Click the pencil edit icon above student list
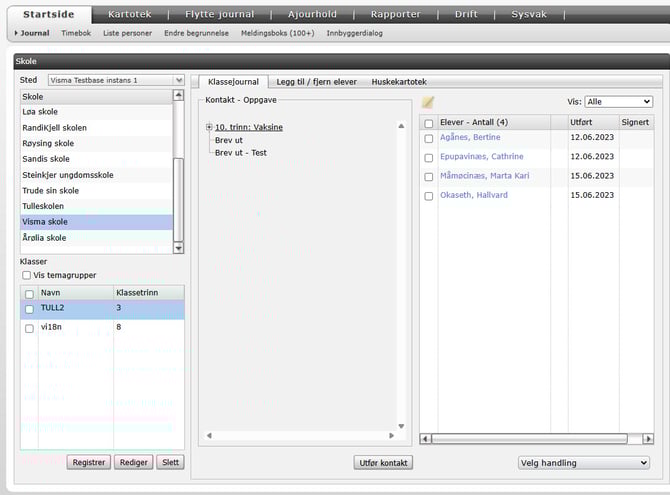 pyautogui.click(x=428, y=102)
